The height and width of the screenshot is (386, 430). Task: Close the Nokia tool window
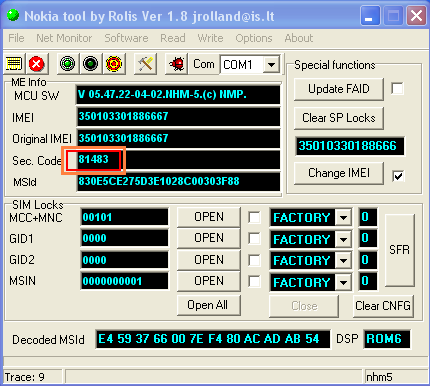pos(416,16)
